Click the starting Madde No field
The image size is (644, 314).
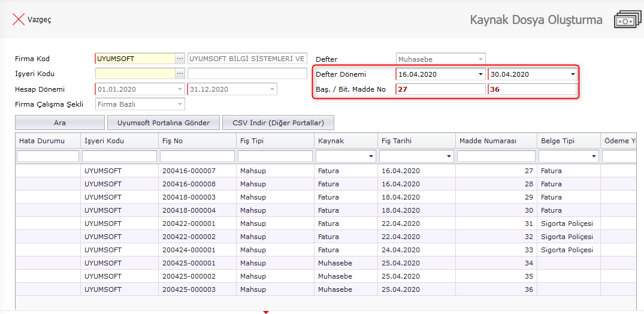(x=440, y=89)
